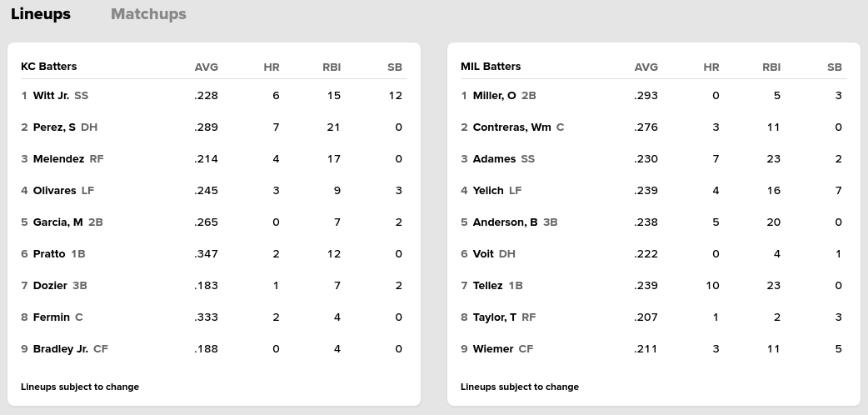
Task: Select Yelich in MIL batters
Action: [488, 191]
